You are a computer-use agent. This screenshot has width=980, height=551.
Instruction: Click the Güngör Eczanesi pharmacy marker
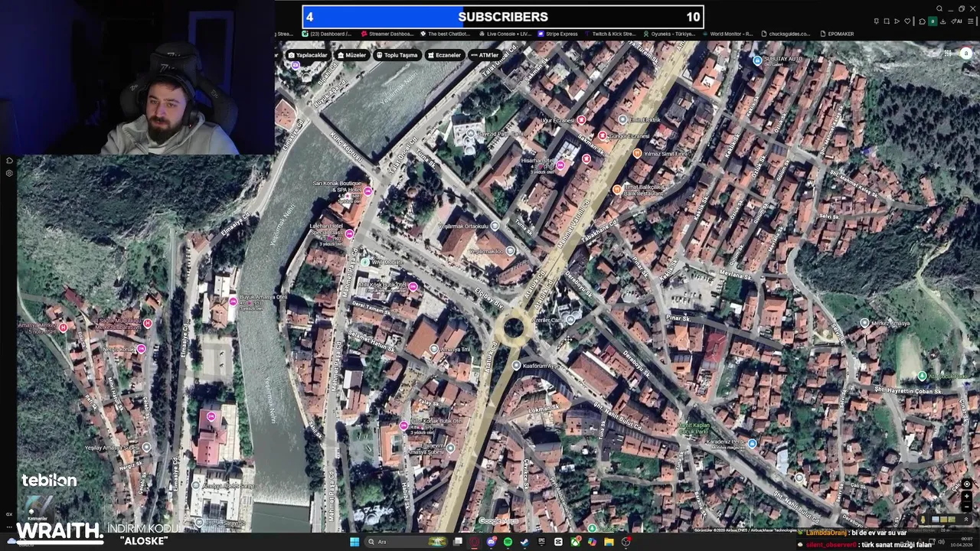(602, 135)
